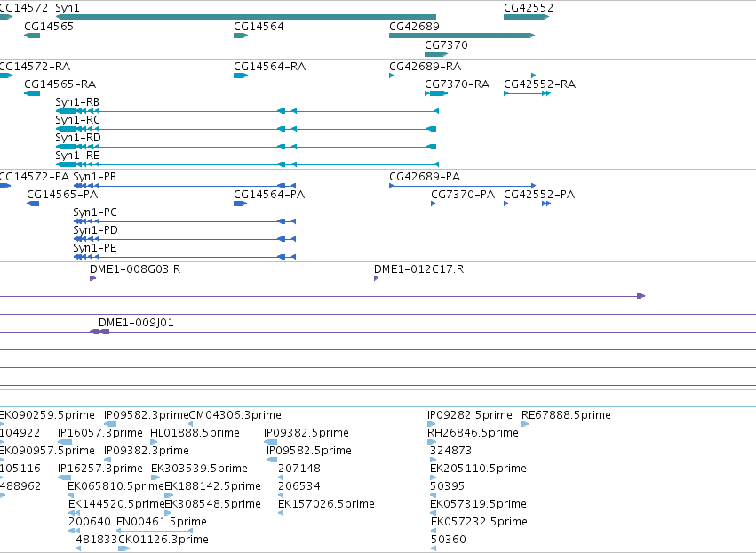This screenshot has width=756, height=553.
Task: Click the EK303539.5prime EST
Action: tap(155, 477)
